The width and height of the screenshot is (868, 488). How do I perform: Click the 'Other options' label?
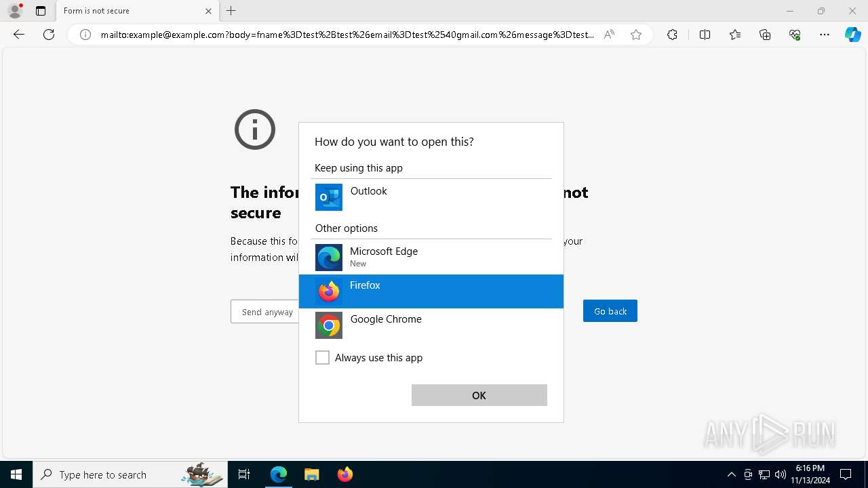pos(347,228)
